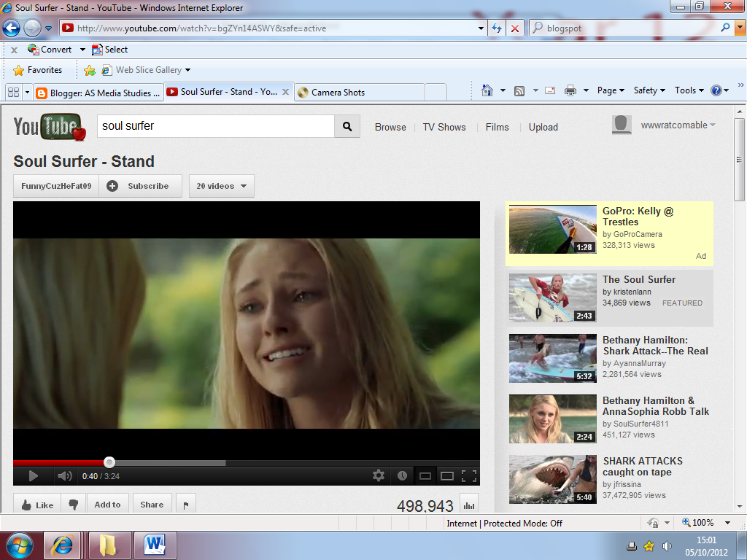Open the Help question mark icon
The height and width of the screenshot is (560, 747).
coord(716,90)
